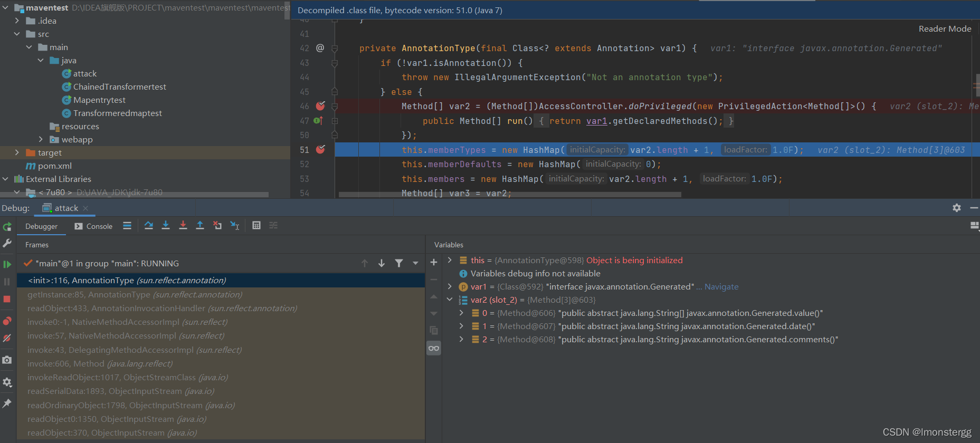The height and width of the screenshot is (443, 980).
Task: Toggle breakpoint on line 51
Action: tap(320, 150)
